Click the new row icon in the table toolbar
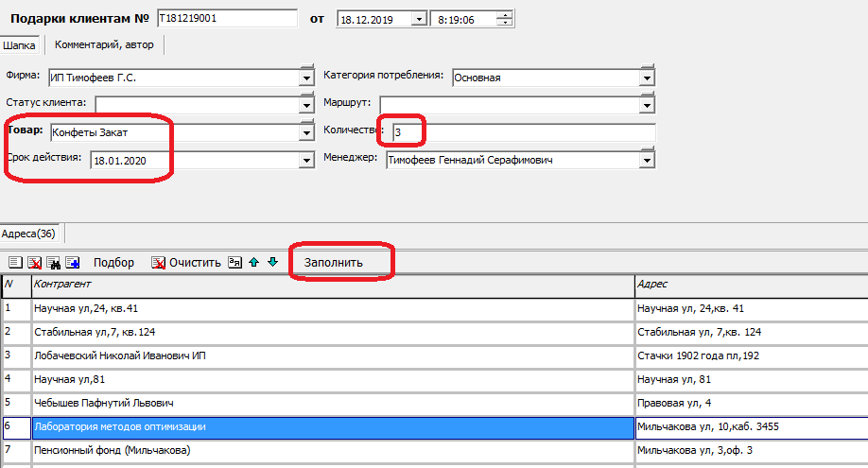Screen dimensions: 868x468 [16, 263]
